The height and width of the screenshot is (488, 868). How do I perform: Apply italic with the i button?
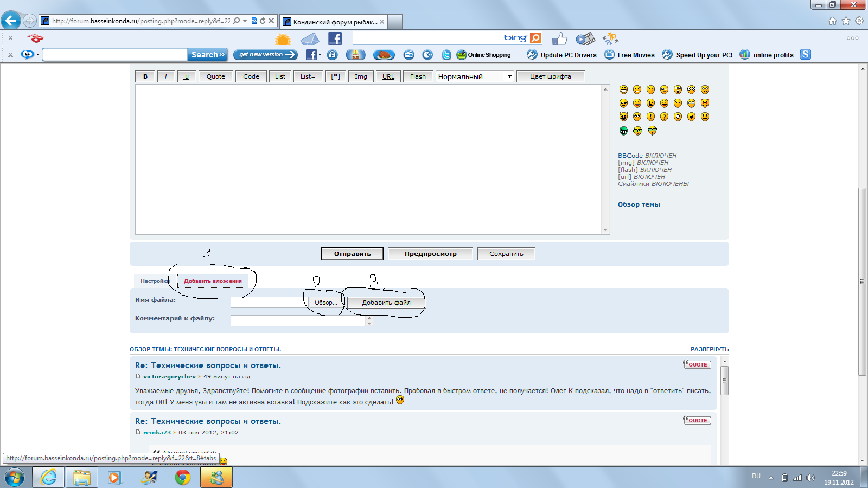pyautogui.click(x=166, y=76)
